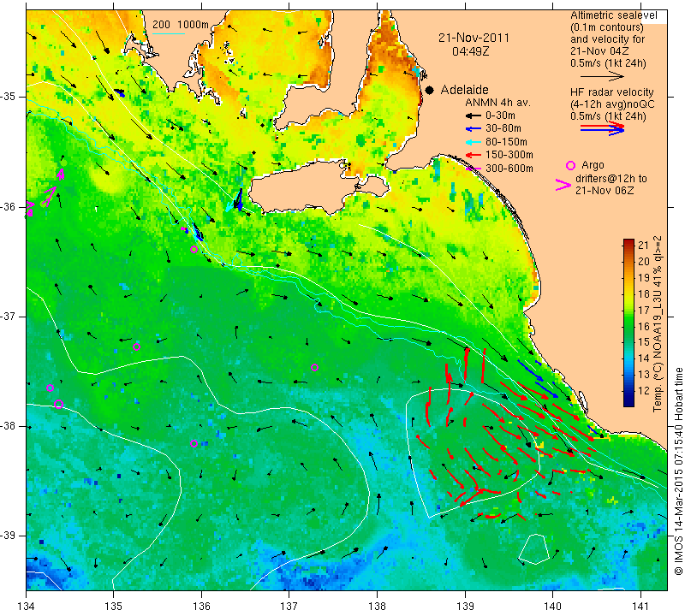The image size is (685, 616).
Task: Click the magenta drifters chevron legend symbol
Action: pos(563,185)
